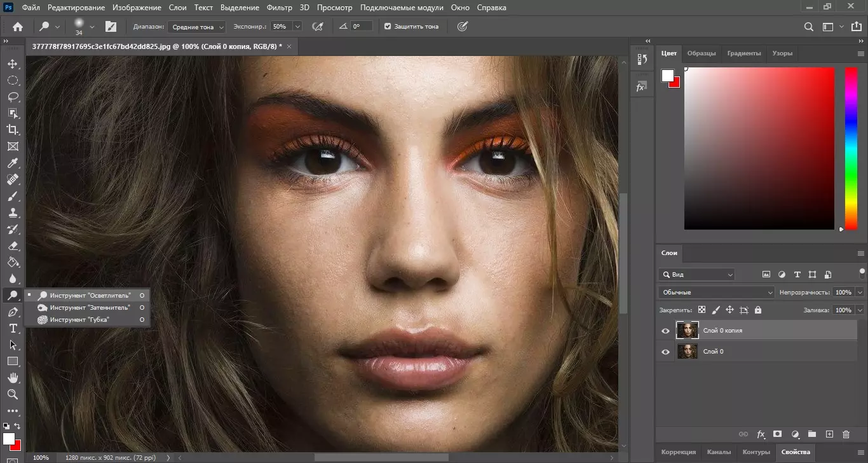Select the Crop tool
This screenshot has width=868, height=463.
[x=13, y=130]
